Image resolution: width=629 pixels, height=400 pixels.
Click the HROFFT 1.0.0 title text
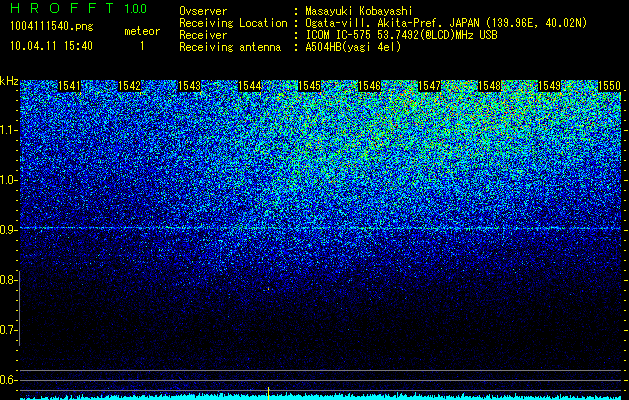78,8
